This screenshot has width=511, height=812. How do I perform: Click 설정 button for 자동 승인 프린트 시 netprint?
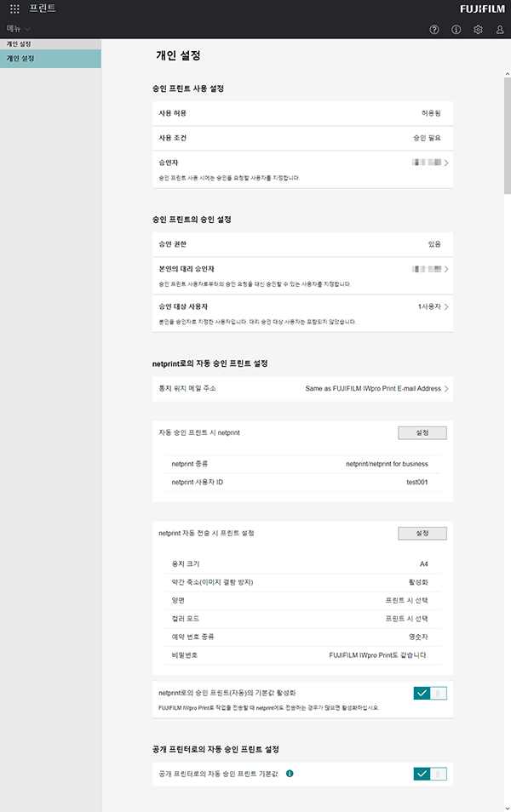[422, 432]
